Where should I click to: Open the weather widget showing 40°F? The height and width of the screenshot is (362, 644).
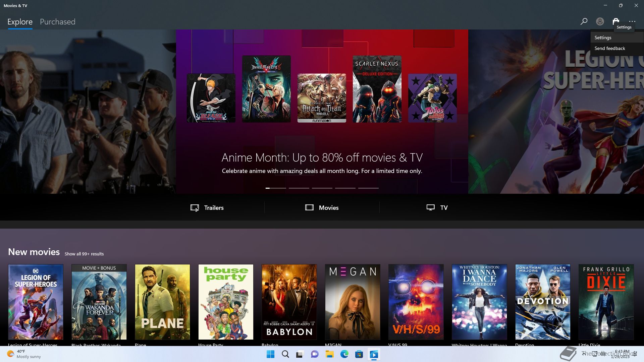[24, 354]
